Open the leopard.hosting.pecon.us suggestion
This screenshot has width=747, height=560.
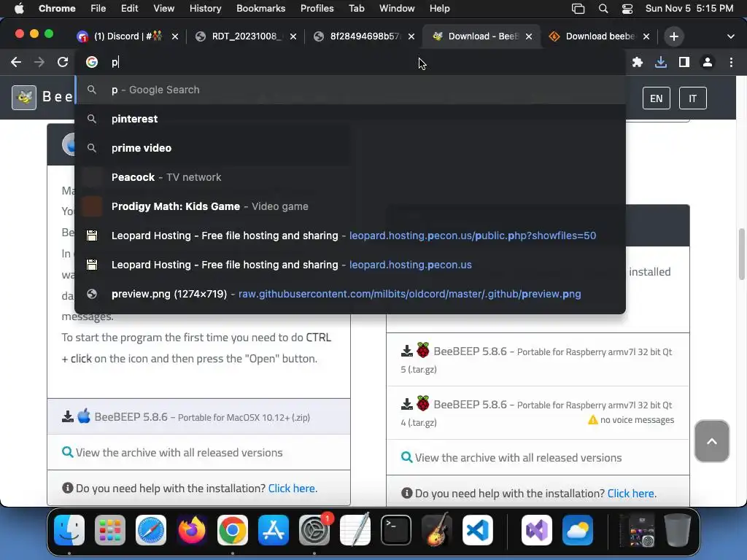pyautogui.click(x=350, y=265)
